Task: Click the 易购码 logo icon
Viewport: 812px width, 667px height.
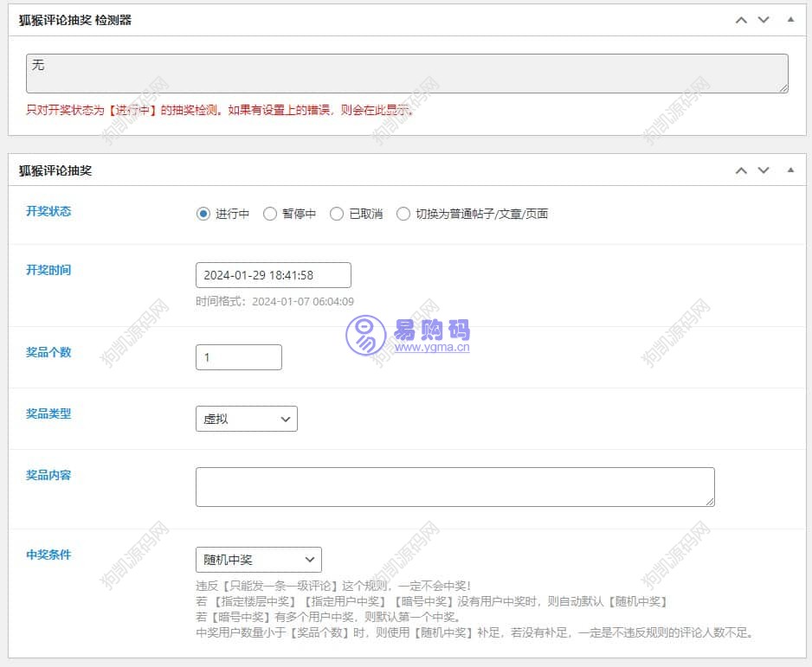Action: point(365,336)
